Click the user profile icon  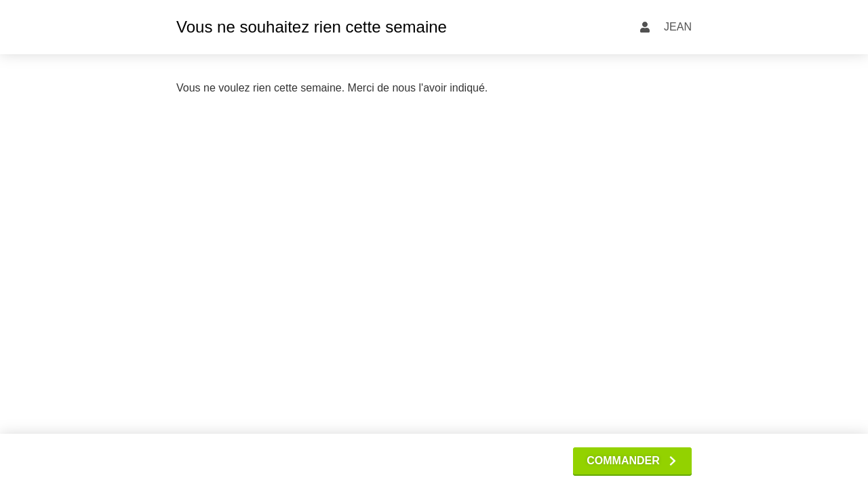pyautogui.click(x=645, y=27)
